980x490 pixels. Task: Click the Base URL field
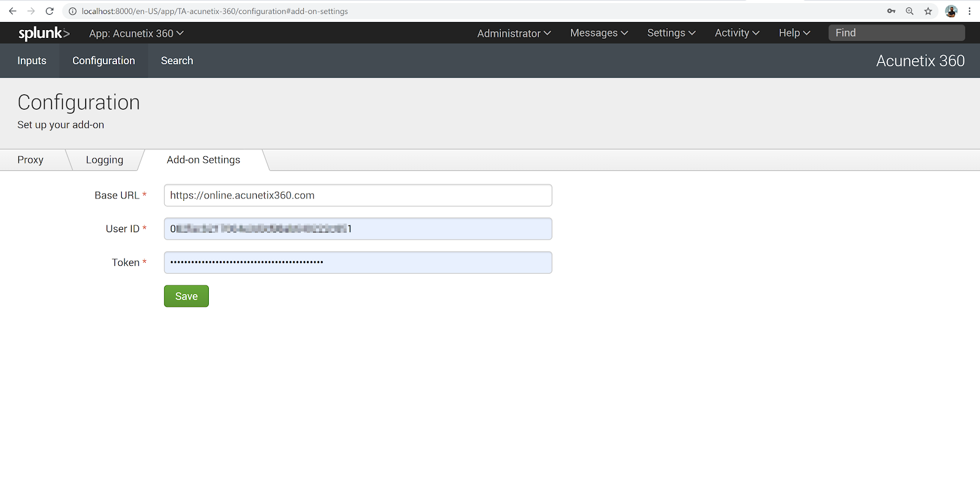coord(358,195)
